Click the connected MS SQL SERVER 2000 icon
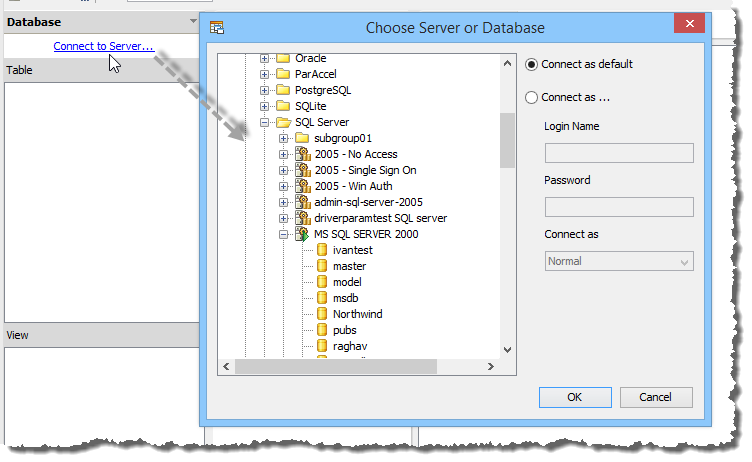 click(x=303, y=234)
